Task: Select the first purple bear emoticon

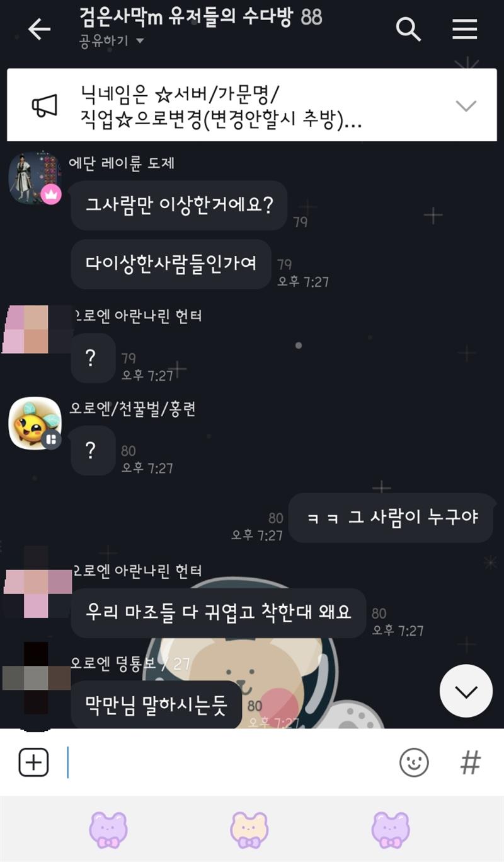Action: pos(108,829)
